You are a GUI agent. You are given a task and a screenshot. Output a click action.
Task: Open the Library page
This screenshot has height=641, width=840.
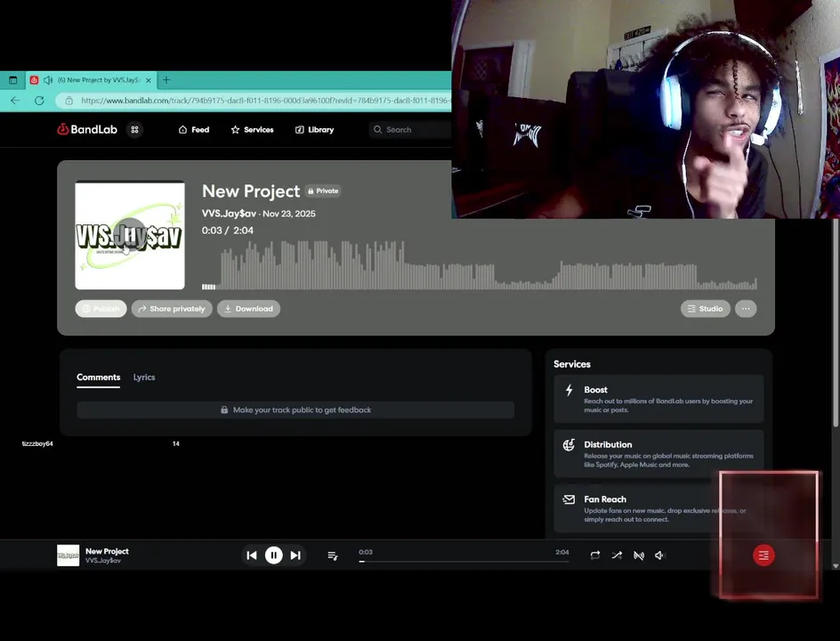314,130
